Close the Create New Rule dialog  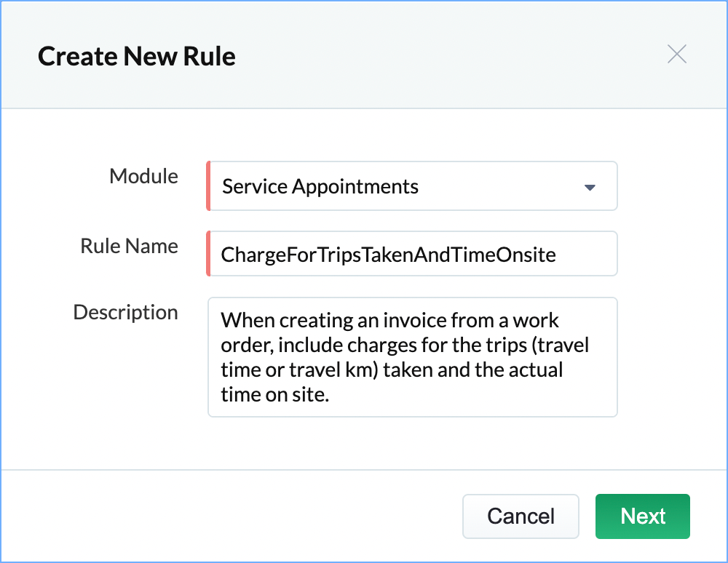(677, 55)
